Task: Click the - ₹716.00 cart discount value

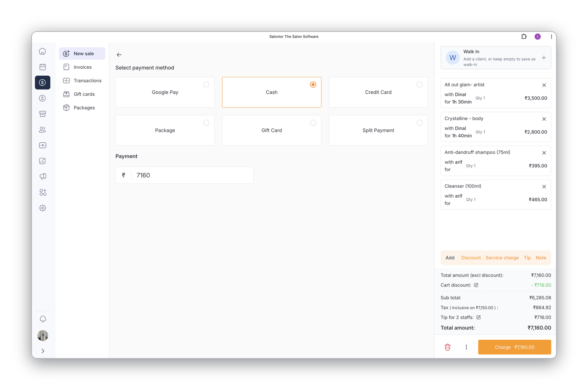Action: (x=541, y=285)
